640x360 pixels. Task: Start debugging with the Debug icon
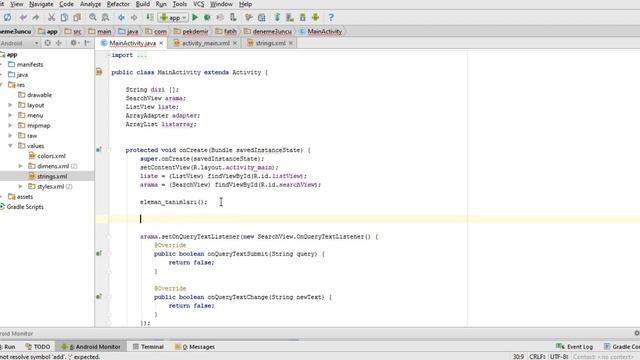click(207, 18)
